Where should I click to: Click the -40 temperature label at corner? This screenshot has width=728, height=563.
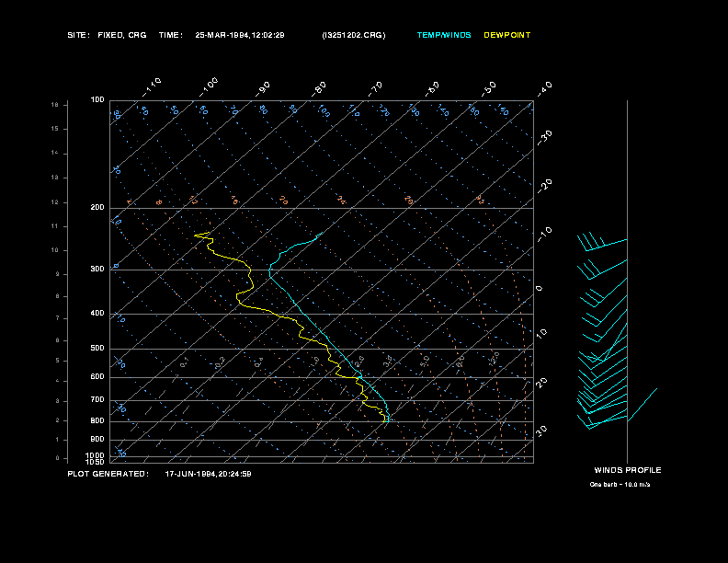click(544, 88)
